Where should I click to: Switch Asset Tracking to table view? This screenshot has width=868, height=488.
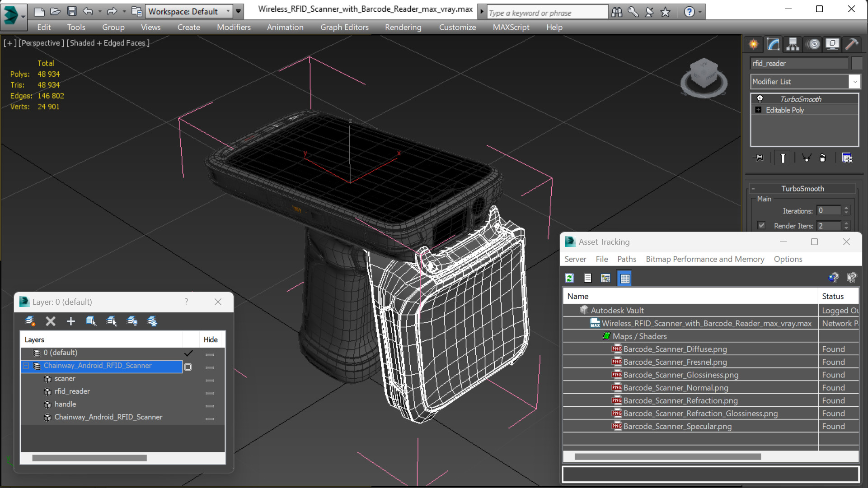click(x=624, y=278)
